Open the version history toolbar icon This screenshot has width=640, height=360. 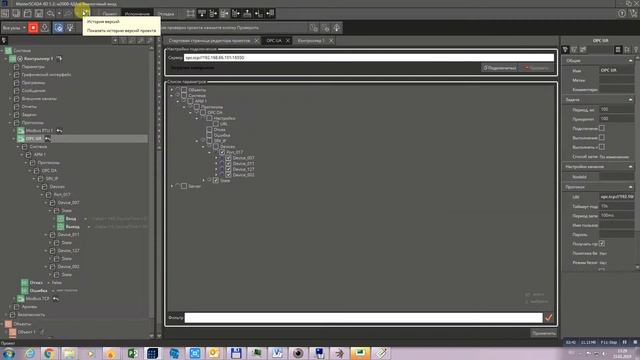[x=84, y=13]
